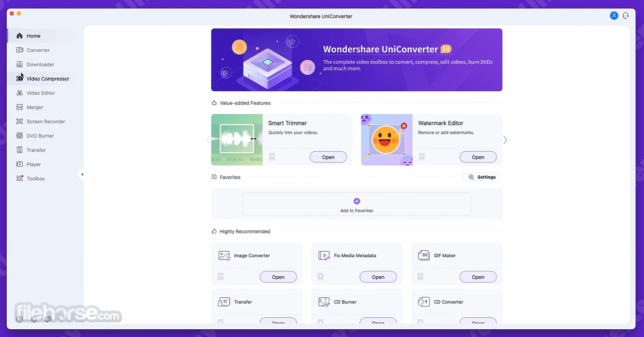
Task: Open Fix Media Metadata tool
Action: click(378, 277)
